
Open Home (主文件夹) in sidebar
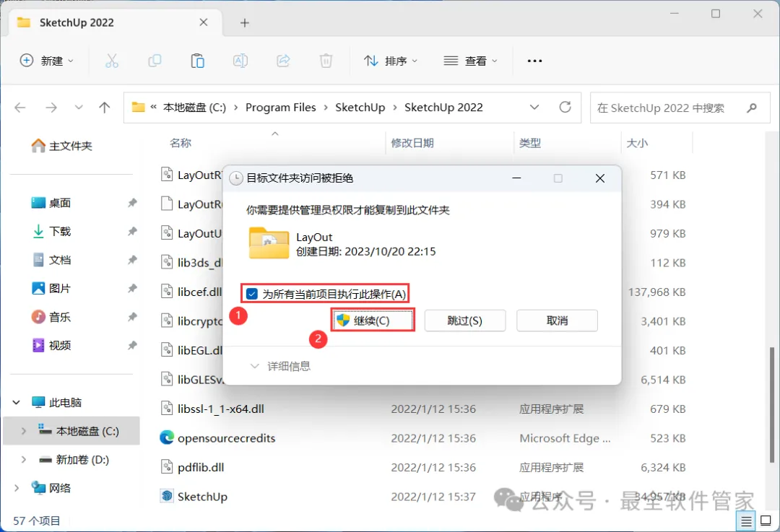[61, 146]
